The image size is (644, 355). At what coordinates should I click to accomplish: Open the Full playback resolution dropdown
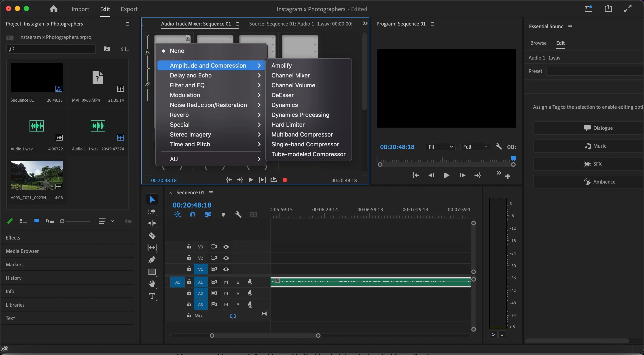(475, 147)
